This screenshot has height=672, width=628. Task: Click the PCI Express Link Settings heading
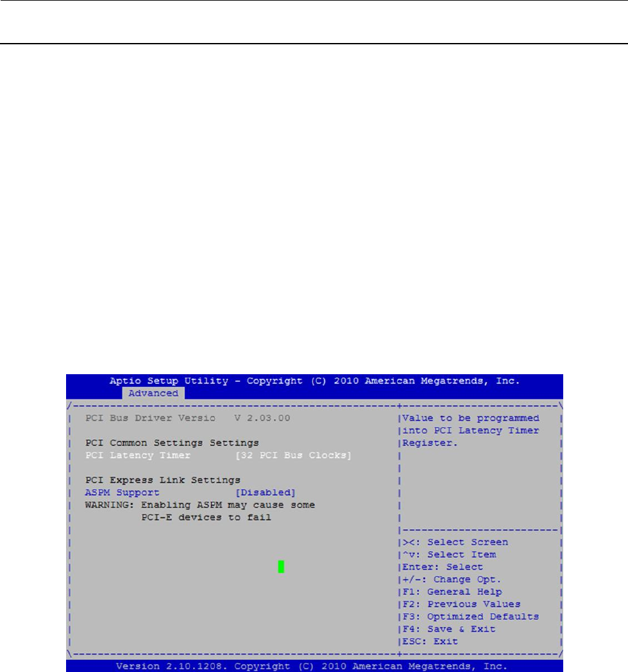pyautogui.click(x=163, y=480)
